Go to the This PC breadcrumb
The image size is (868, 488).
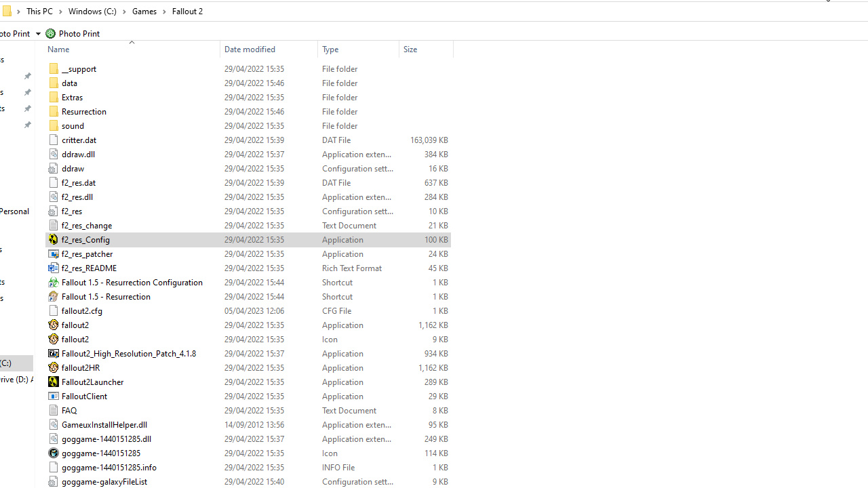39,12
